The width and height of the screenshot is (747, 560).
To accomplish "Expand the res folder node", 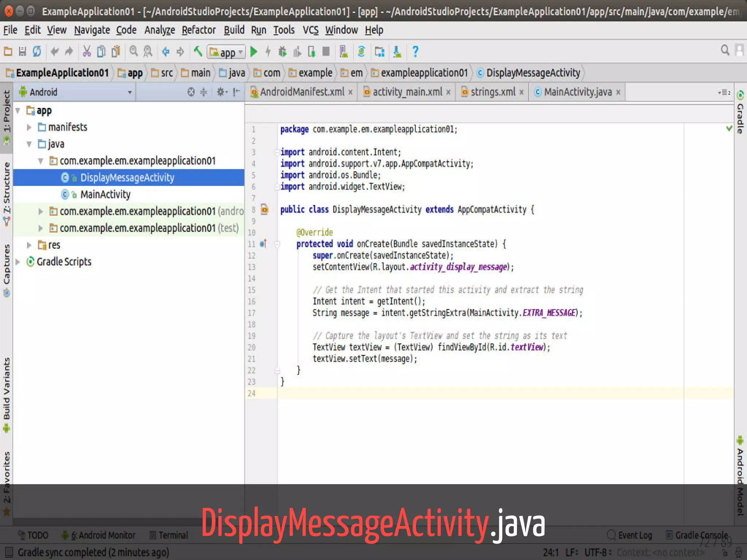I will pos(29,245).
